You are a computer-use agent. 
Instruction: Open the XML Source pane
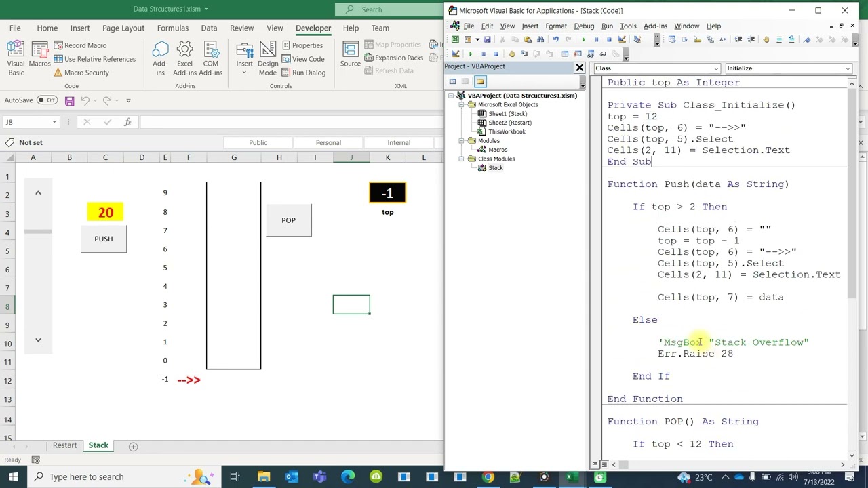tap(351, 54)
